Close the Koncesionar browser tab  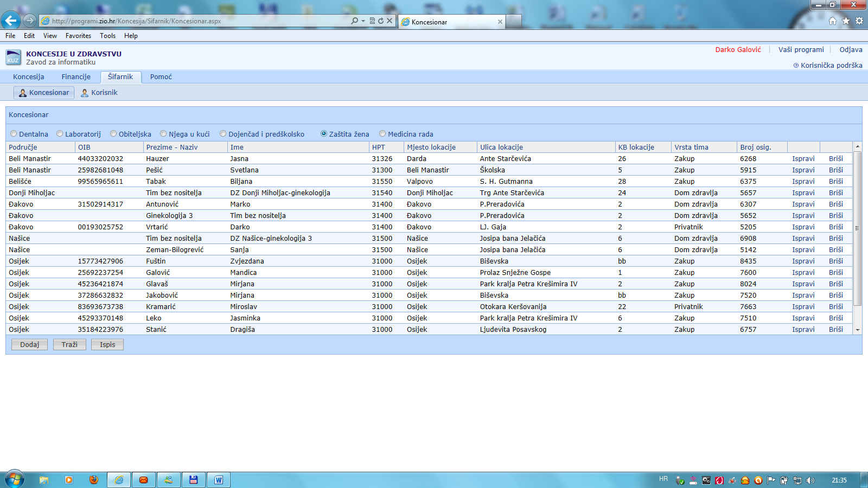point(500,22)
